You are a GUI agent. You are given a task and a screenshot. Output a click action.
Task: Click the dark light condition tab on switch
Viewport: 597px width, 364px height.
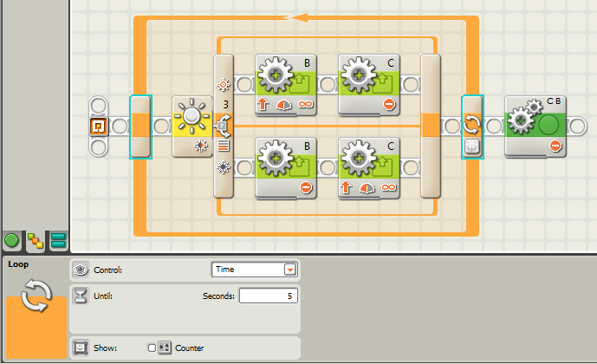[x=223, y=167]
